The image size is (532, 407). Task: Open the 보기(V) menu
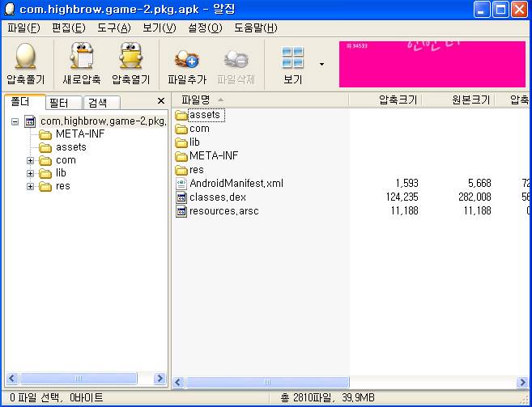(x=160, y=28)
